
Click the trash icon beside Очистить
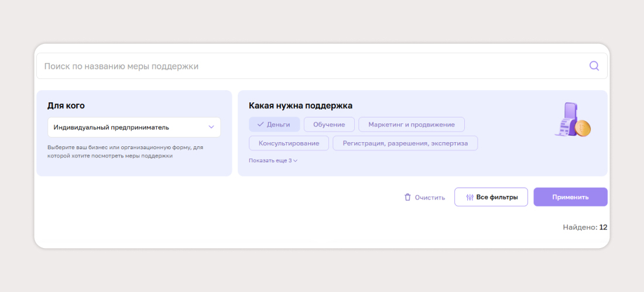pyautogui.click(x=407, y=197)
